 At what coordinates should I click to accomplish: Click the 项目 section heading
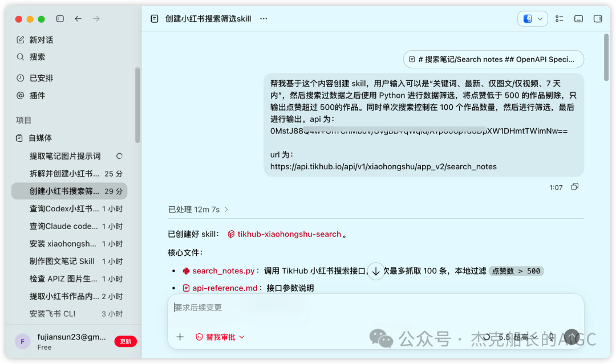click(x=23, y=120)
